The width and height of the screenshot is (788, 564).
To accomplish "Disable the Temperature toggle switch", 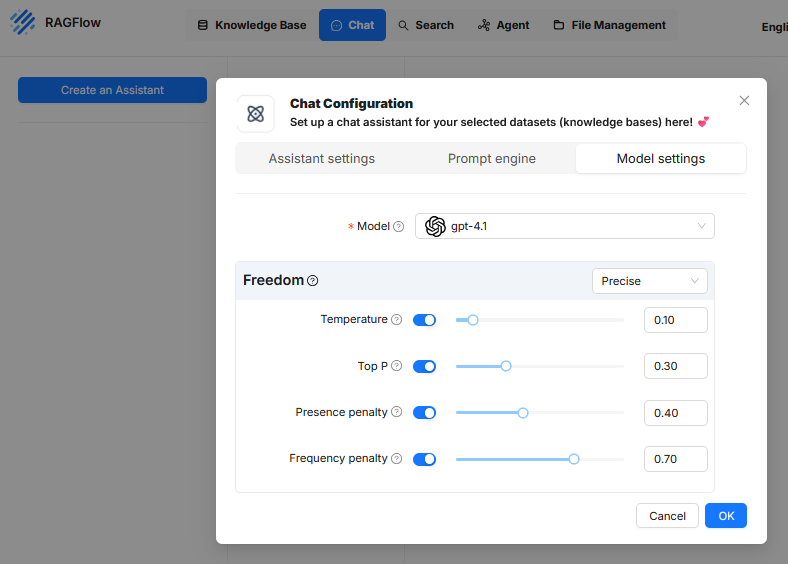I will pyautogui.click(x=424, y=320).
